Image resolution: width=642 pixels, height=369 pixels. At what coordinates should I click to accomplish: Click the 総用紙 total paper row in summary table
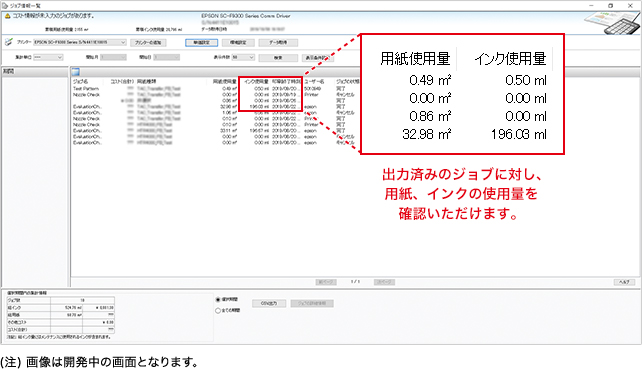(x=60, y=315)
